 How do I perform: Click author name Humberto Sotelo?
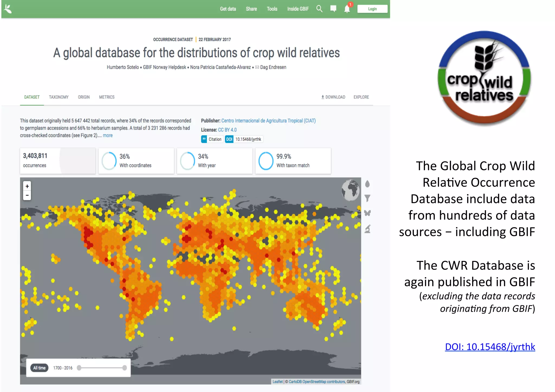(x=123, y=67)
